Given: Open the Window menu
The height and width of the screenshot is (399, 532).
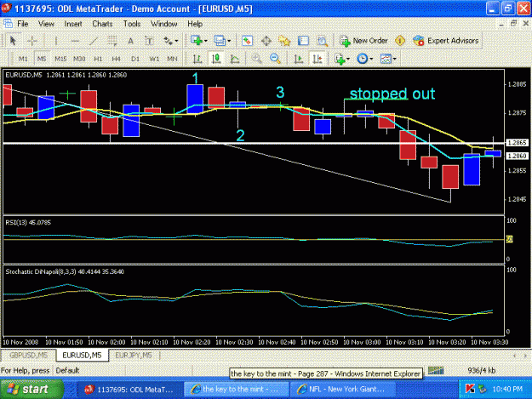Looking at the screenshot, I should click(x=164, y=24).
